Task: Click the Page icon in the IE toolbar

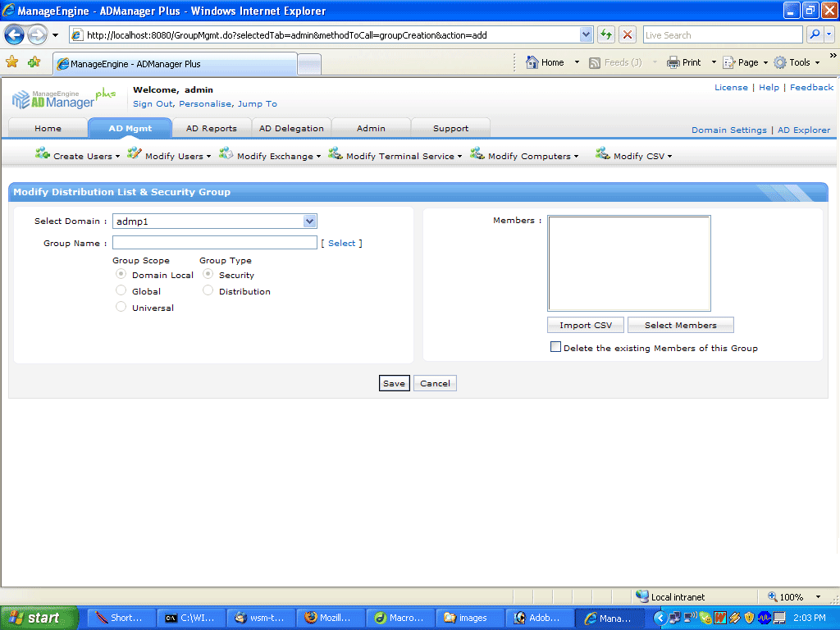Action: (729, 62)
